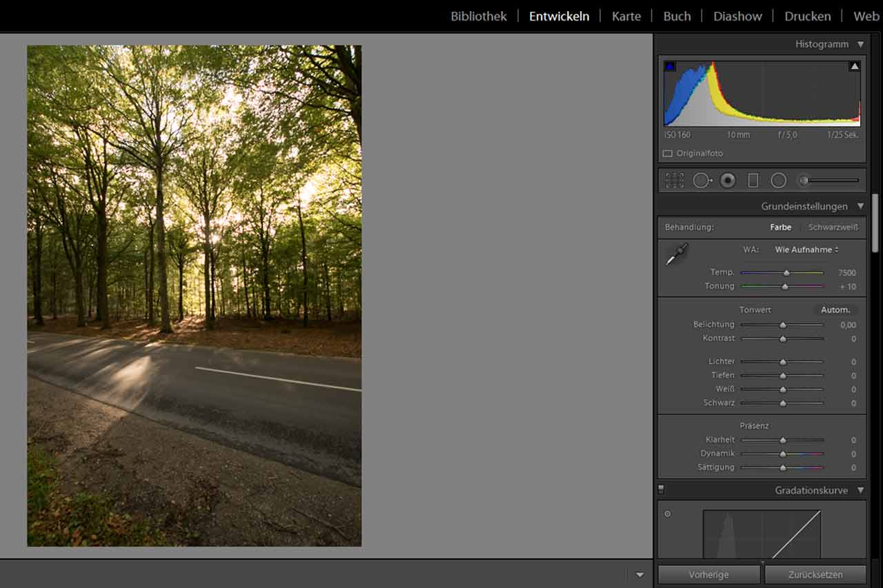
Task: Select the graduated filter tool
Action: click(753, 181)
